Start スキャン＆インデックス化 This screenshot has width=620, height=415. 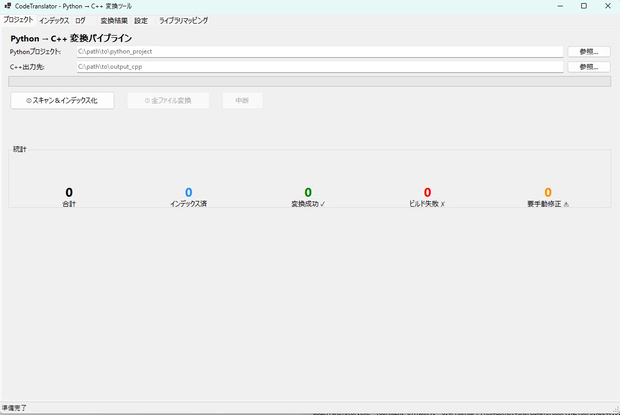(62, 100)
